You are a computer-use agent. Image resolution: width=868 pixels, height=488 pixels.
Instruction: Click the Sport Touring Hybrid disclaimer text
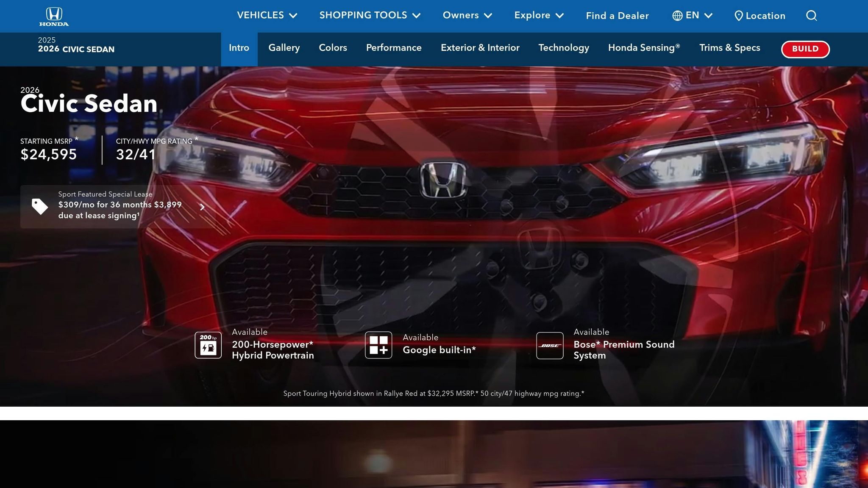click(x=434, y=394)
